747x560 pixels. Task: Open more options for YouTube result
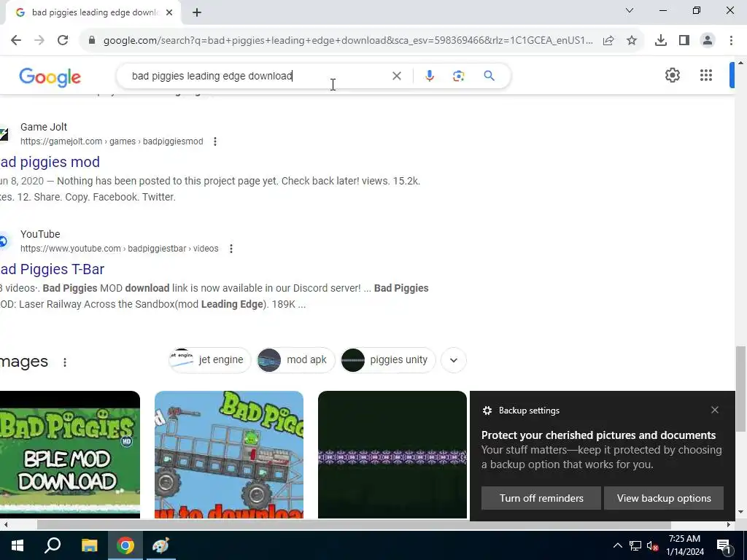coord(231,249)
